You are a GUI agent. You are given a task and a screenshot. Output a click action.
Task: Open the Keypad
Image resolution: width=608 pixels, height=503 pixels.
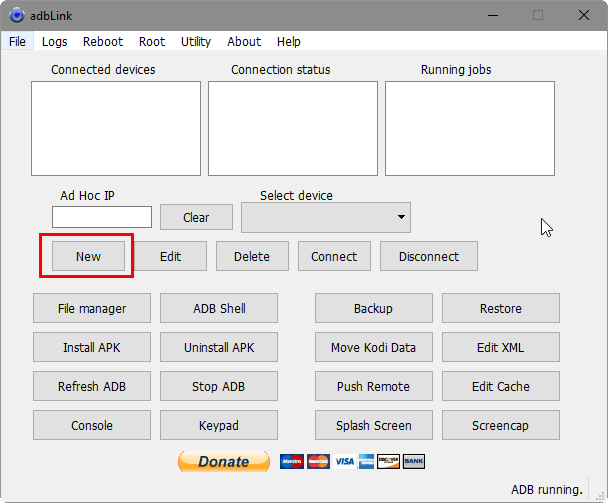click(x=219, y=425)
